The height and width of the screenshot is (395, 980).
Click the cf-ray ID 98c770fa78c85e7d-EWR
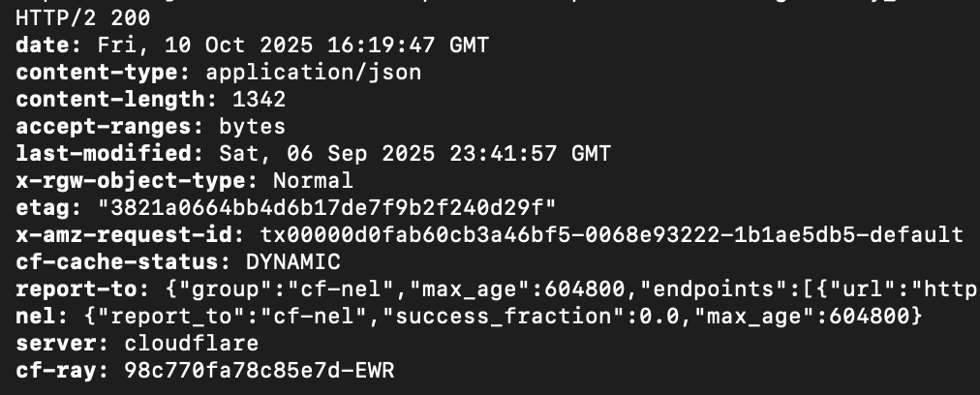tap(259, 370)
